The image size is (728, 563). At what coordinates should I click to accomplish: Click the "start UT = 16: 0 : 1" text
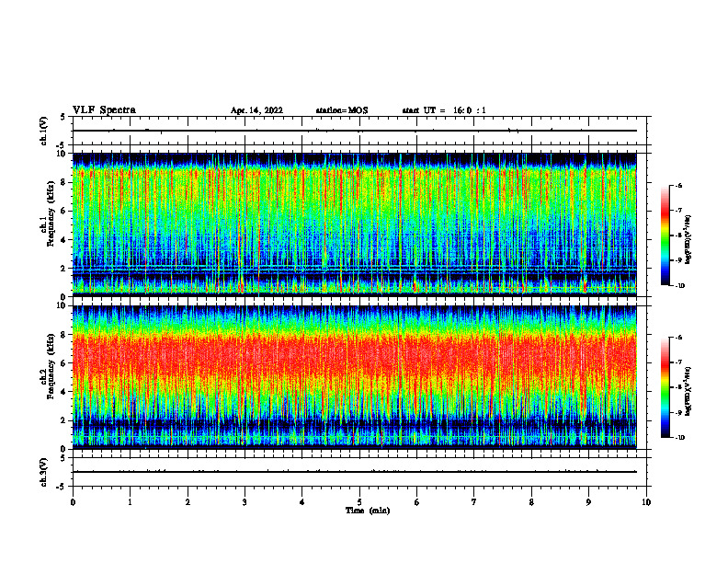tap(444, 110)
